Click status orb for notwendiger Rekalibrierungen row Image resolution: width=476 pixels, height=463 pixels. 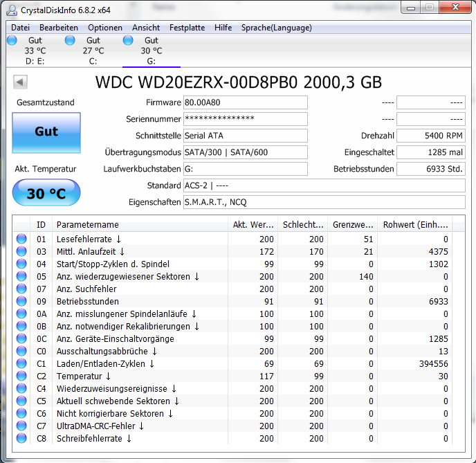[x=21, y=326]
